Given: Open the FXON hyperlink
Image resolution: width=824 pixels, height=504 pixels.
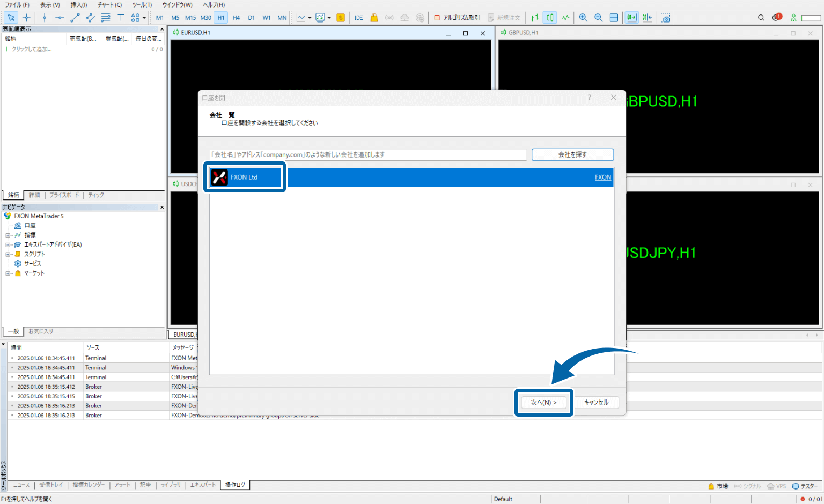Looking at the screenshot, I should point(603,177).
